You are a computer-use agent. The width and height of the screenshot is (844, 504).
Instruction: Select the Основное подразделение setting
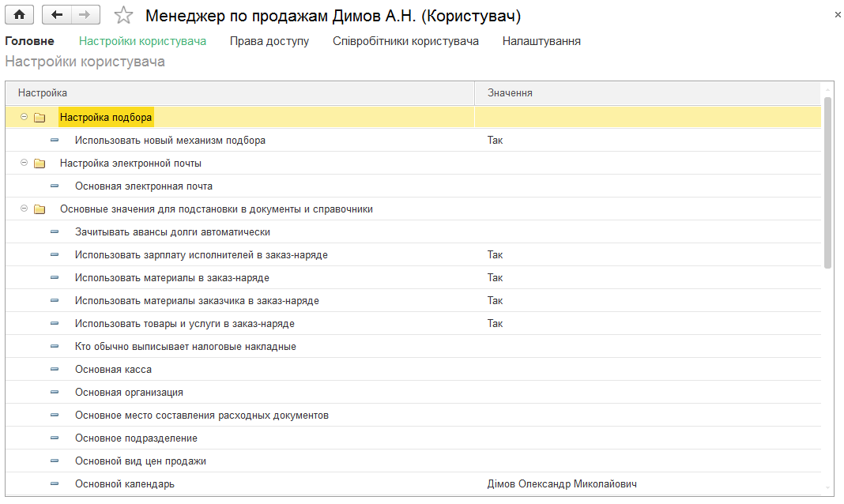[x=413, y=438]
